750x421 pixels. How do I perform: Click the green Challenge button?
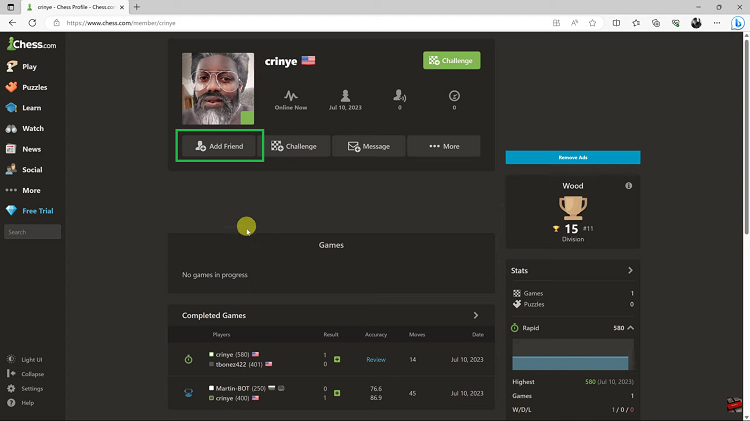[x=452, y=60]
